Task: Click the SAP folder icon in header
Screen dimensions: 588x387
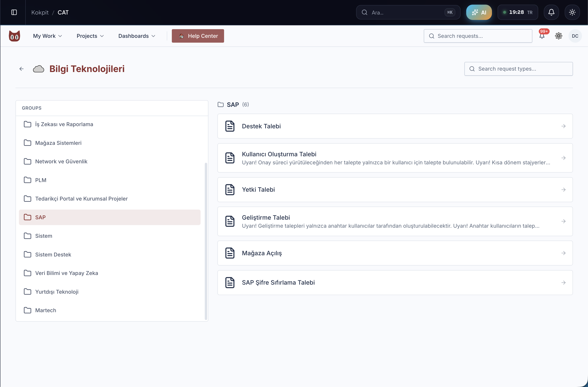Action: pyautogui.click(x=221, y=105)
